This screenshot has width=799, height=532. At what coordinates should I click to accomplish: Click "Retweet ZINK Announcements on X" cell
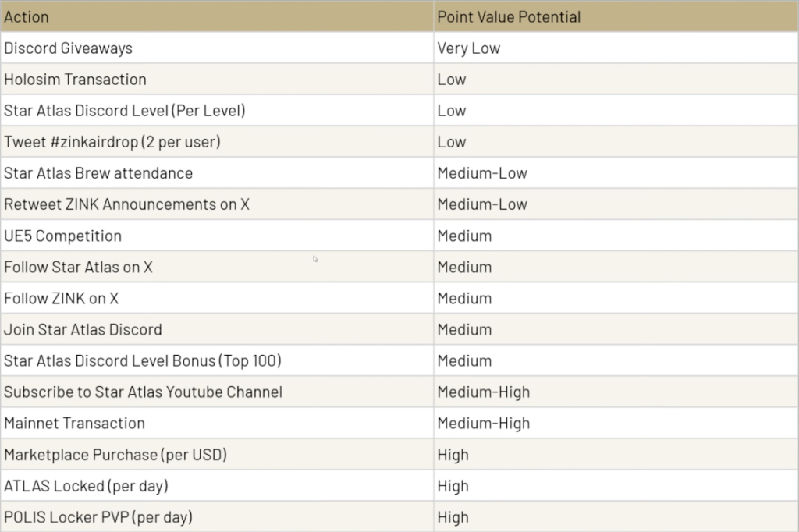pos(126,204)
